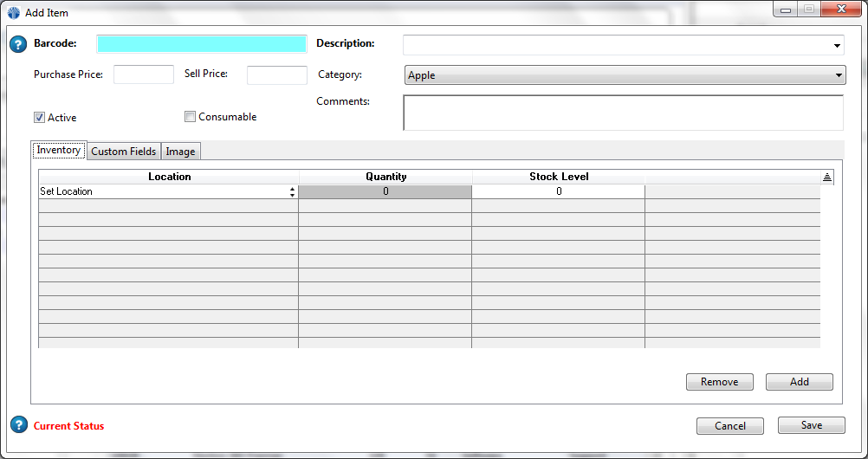Open the Description dropdown arrow
868x459 pixels.
tap(837, 45)
